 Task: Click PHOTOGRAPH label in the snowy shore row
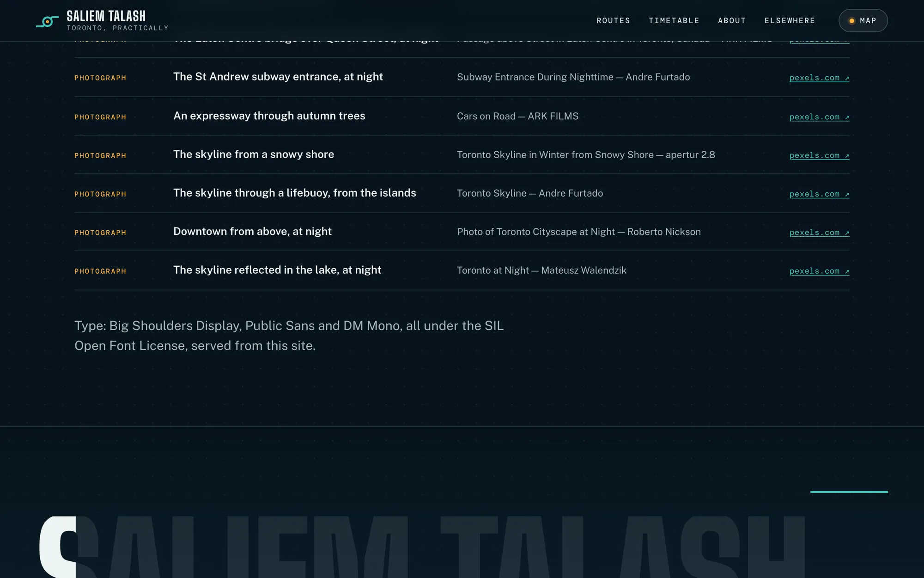click(x=100, y=156)
